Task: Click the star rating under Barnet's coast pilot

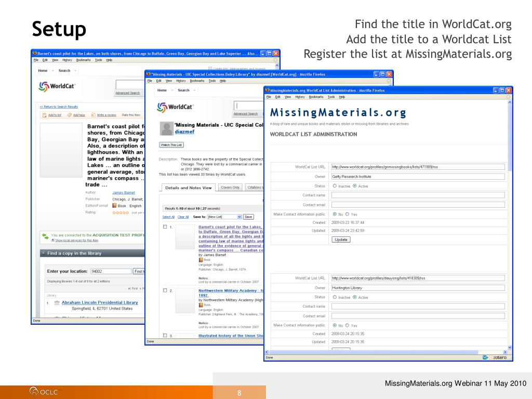Action: 121,212
